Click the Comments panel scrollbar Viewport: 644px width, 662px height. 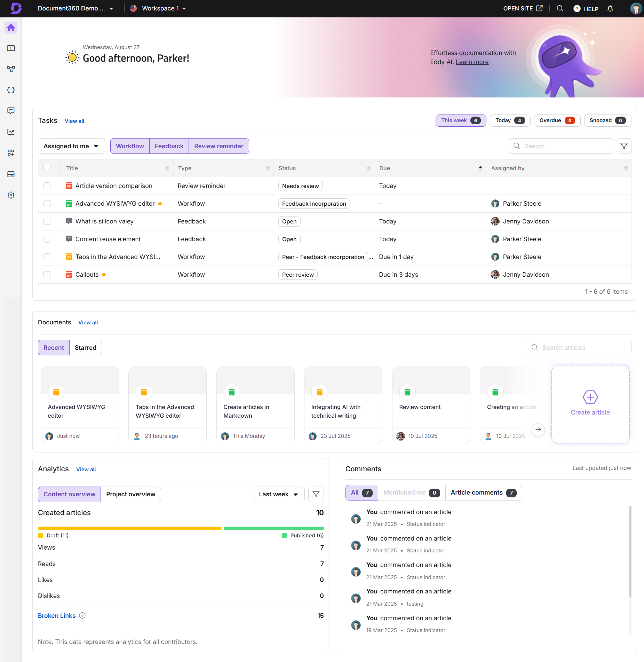[x=630, y=551]
